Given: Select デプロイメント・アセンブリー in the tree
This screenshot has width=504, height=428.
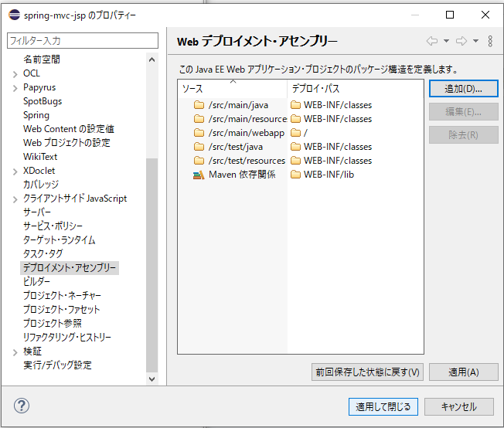Looking at the screenshot, I should (70, 268).
